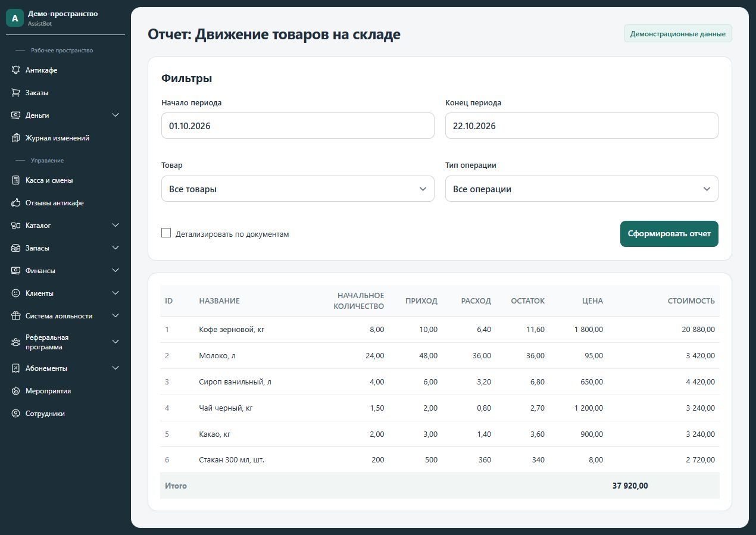
Task: Expand the Запасы submenu chevron
Action: coord(116,248)
